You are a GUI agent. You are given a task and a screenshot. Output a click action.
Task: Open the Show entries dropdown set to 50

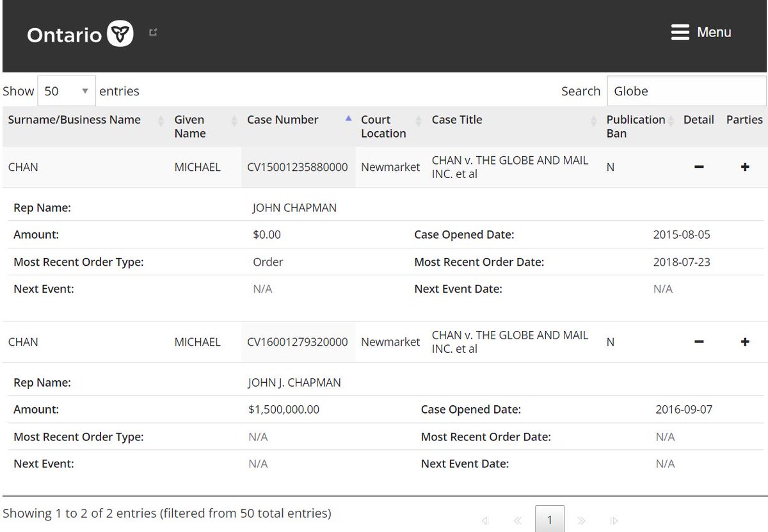(67, 91)
